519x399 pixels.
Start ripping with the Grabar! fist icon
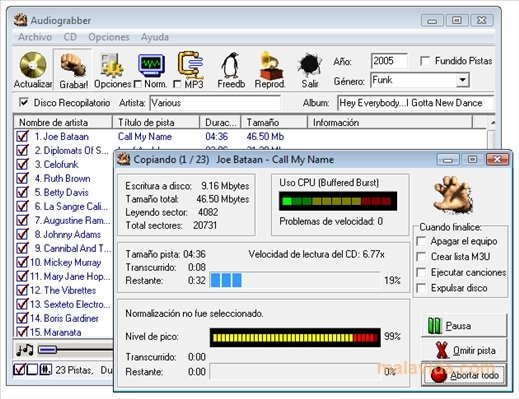(73, 65)
